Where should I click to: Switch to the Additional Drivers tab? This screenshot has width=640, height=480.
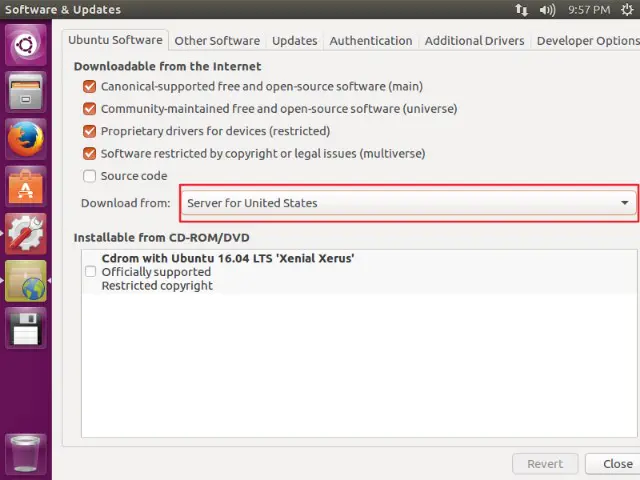point(474,41)
